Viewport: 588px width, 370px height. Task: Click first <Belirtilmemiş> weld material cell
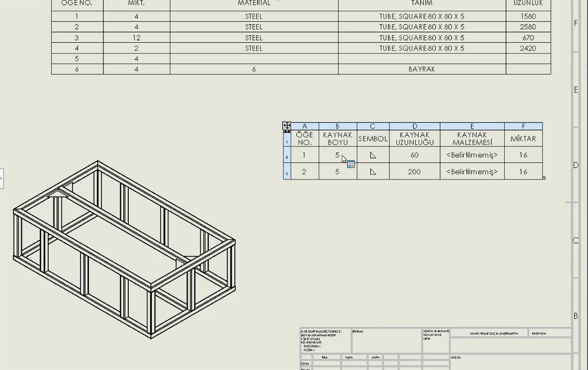click(472, 155)
